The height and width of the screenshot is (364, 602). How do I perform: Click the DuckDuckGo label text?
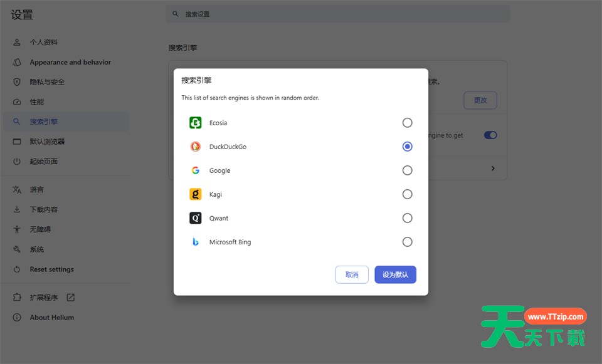click(228, 147)
